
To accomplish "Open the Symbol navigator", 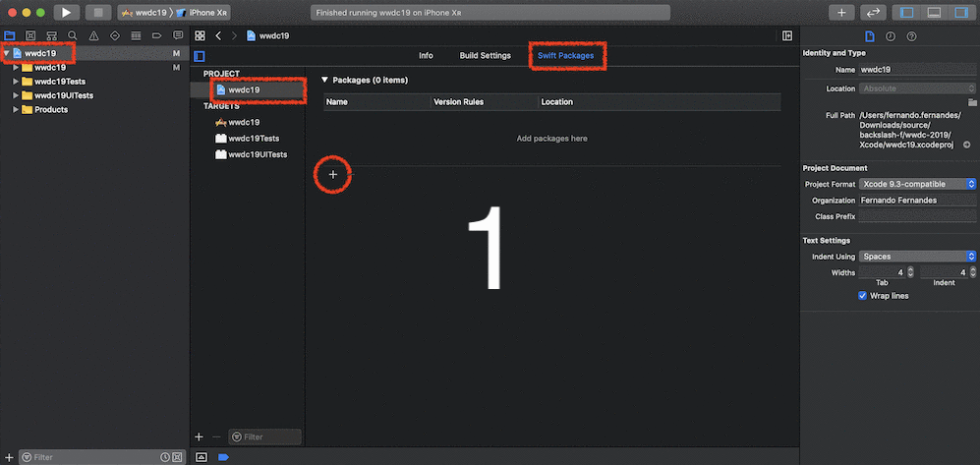I will point(52,35).
